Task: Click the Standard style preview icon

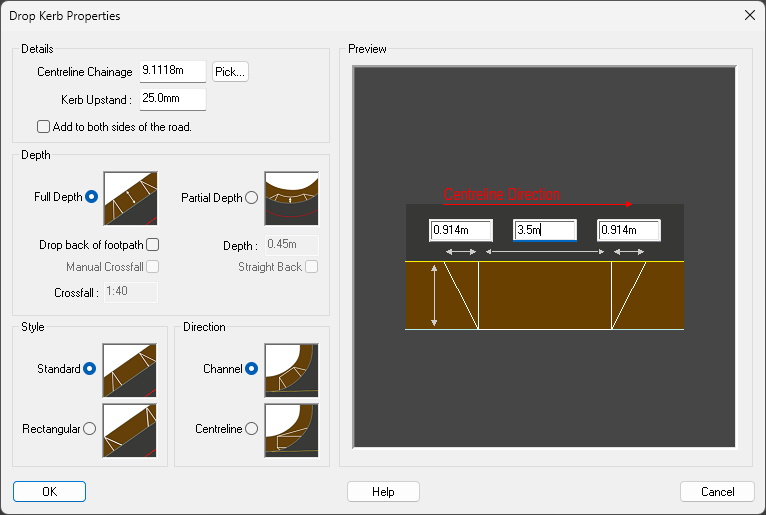Action: pyautogui.click(x=130, y=369)
